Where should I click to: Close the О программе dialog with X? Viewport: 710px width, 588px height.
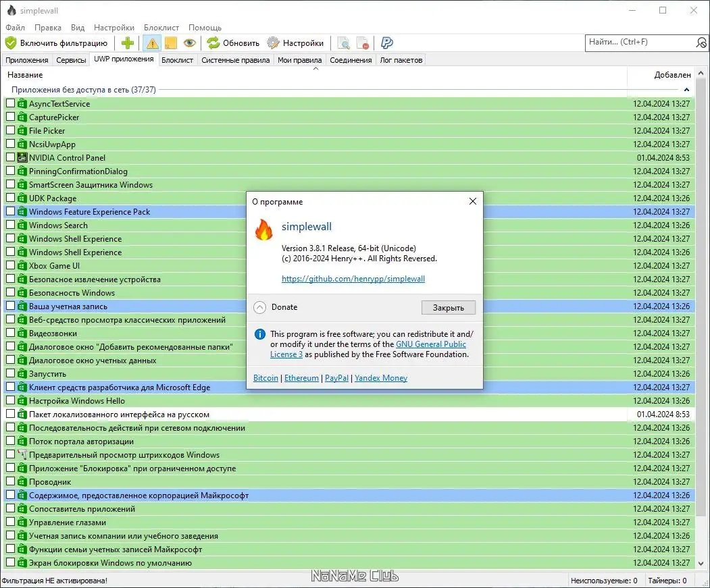point(473,201)
